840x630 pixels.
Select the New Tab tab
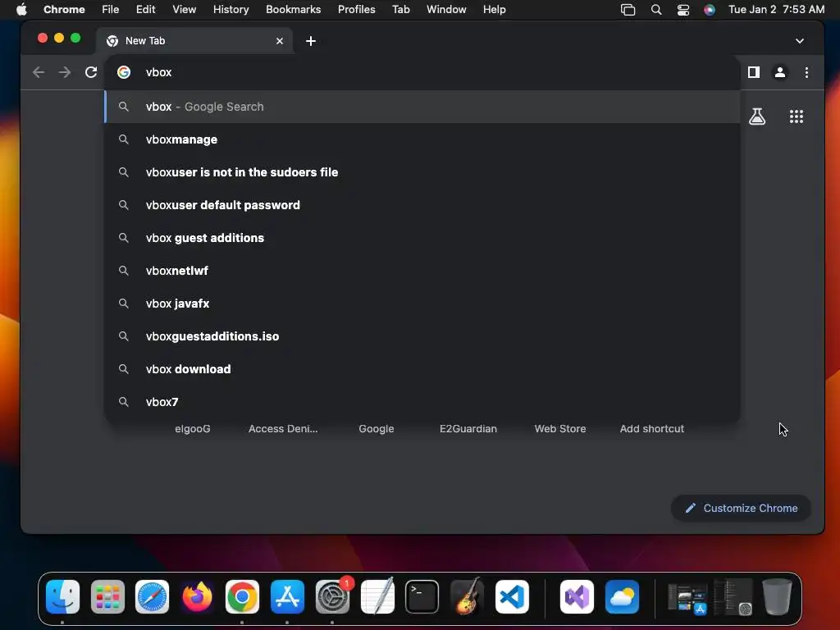click(x=194, y=41)
